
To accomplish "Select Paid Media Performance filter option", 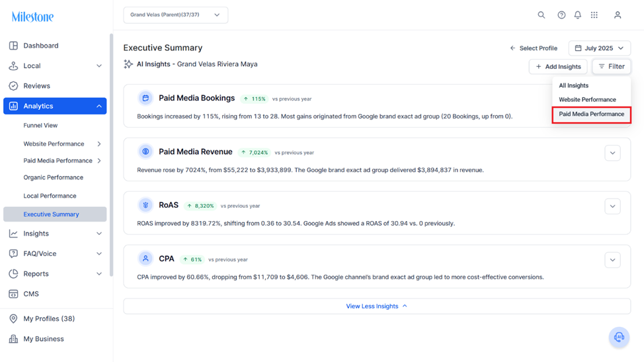I will pos(591,114).
